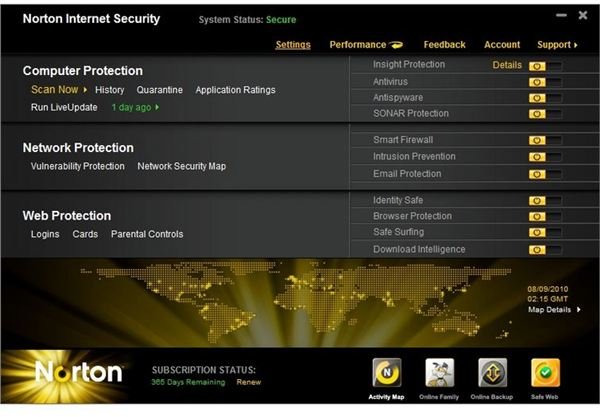The width and height of the screenshot is (600, 417).
Task: Click the Renew subscription link
Action: click(x=249, y=382)
